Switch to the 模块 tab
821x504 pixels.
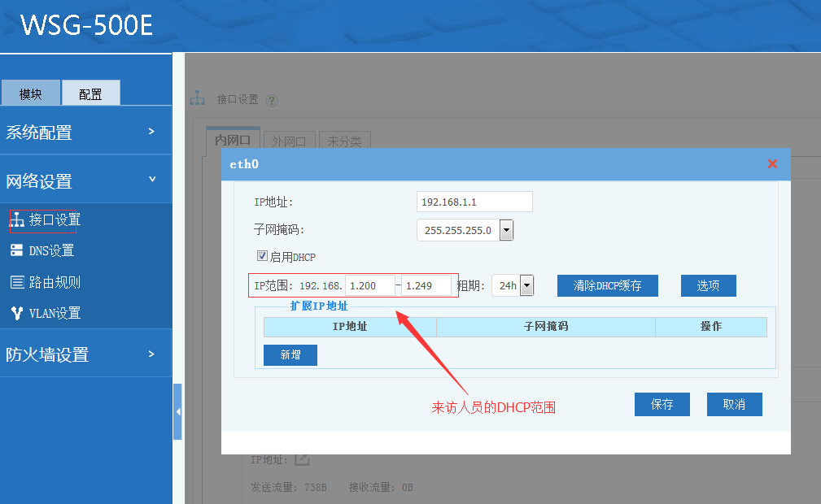coord(31,93)
